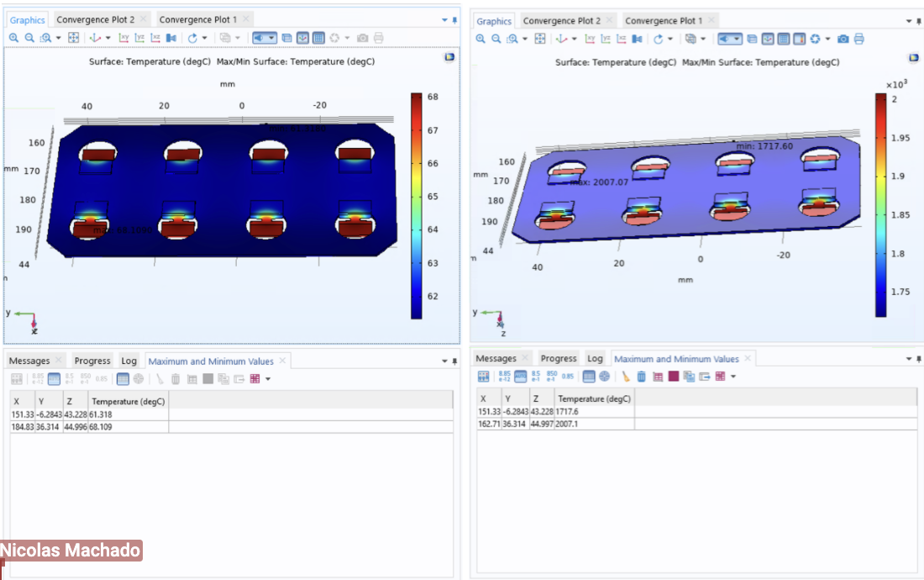Select the 61.318 temperature cell in left table

tap(129, 414)
